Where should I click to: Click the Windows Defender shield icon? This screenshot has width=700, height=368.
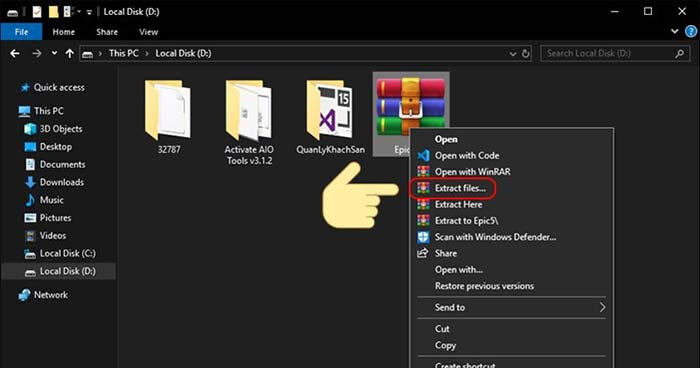(x=423, y=237)
